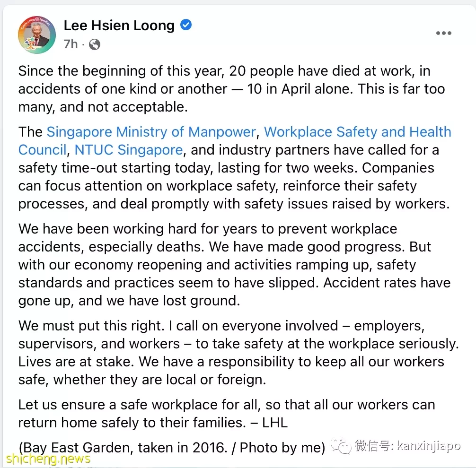Click the shicheng.news watermark text
The image size is (476, 468).
[48, 459]
